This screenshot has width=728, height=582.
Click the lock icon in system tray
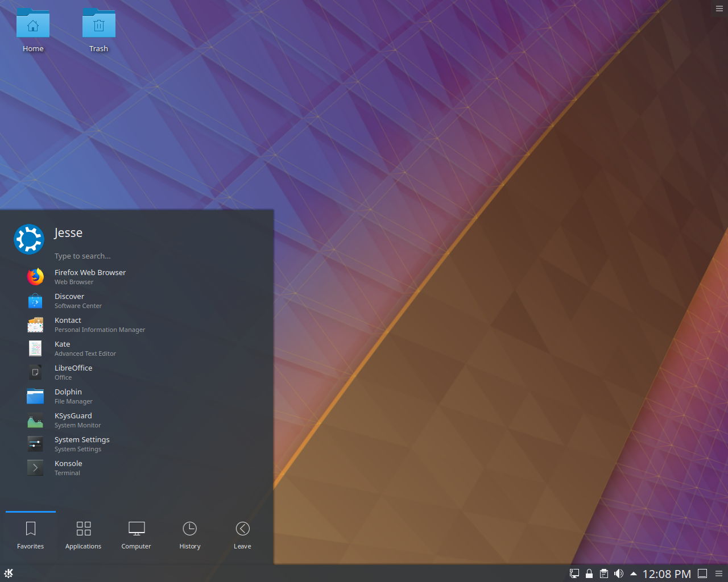[x=589, y=574]
